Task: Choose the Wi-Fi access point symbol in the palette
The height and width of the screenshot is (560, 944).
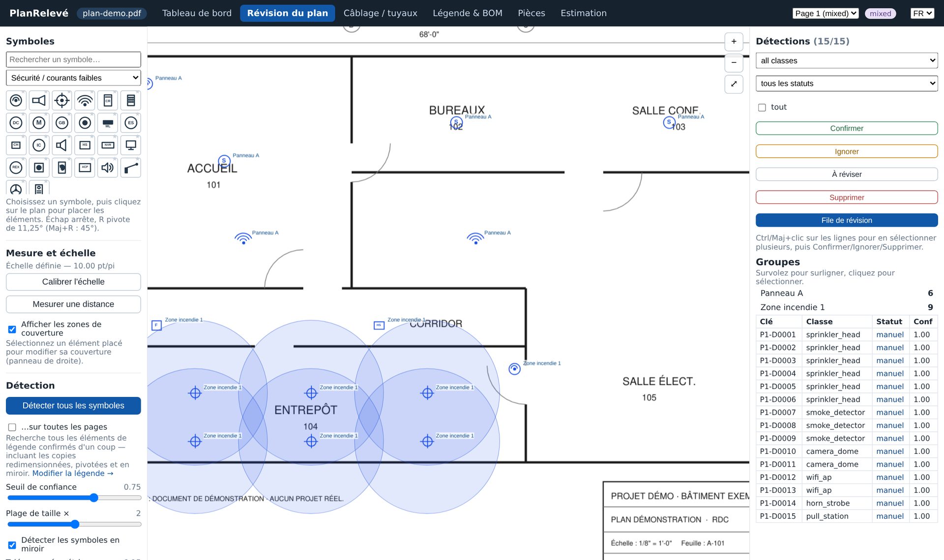Action: (85, 100)
